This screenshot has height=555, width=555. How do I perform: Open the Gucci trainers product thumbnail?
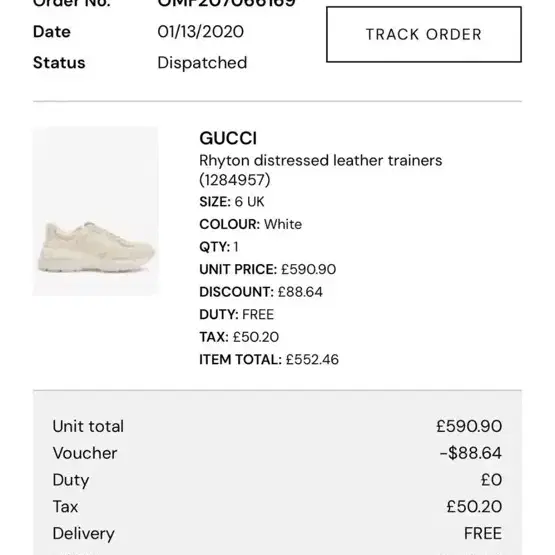(x=96, y=211)
